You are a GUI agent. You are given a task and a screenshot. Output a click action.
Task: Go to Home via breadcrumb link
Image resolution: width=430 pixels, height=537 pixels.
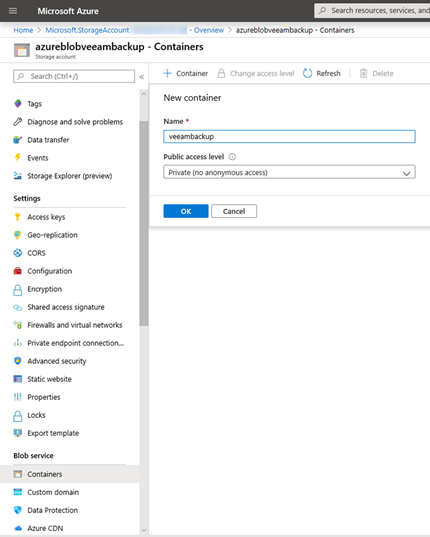tap(23, 30)
